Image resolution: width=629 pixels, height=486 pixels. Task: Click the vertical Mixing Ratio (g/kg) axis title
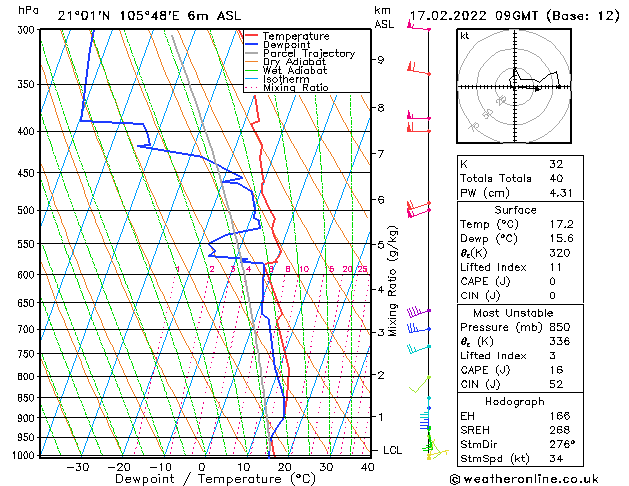coord(392,281)
